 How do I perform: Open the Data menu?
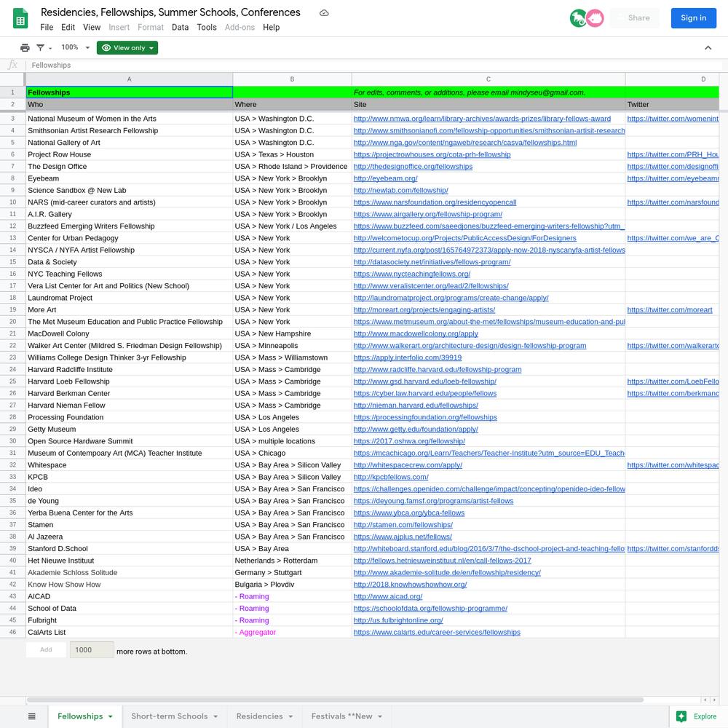click(180, 28)
